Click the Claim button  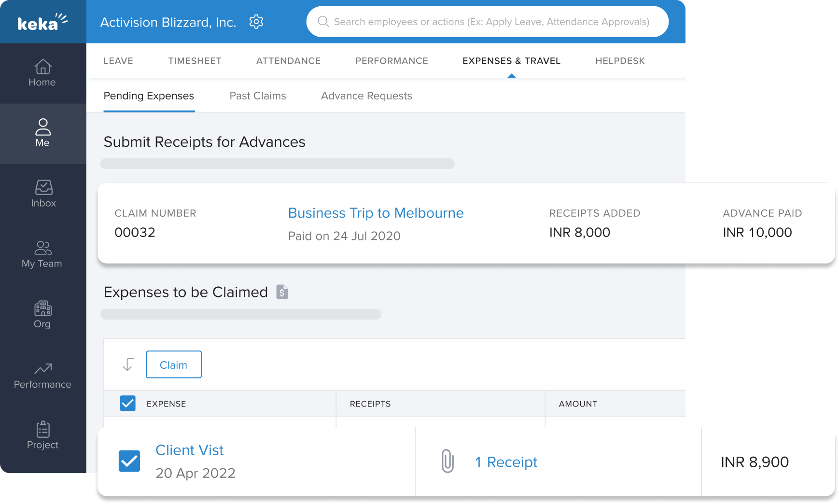174,364
